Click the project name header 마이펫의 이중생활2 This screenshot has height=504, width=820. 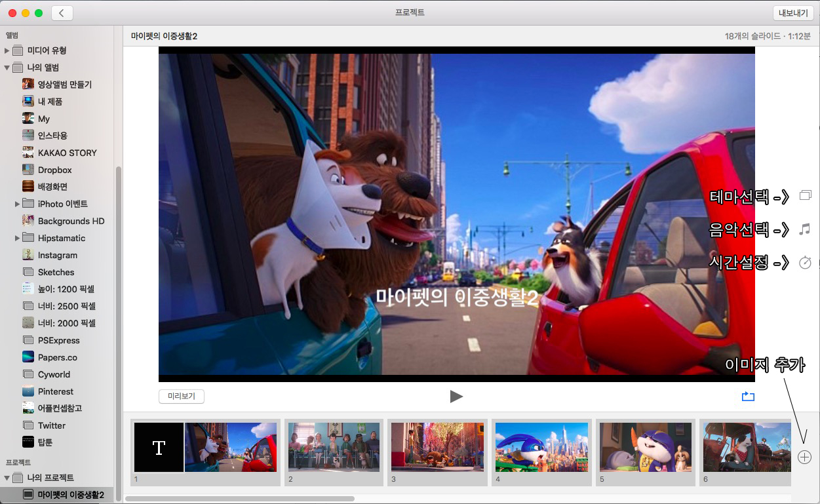(x=164, y=36)
